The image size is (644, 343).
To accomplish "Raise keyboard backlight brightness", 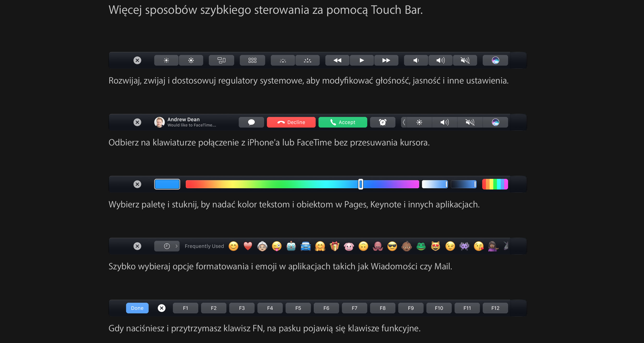I will tap(308, 60).
